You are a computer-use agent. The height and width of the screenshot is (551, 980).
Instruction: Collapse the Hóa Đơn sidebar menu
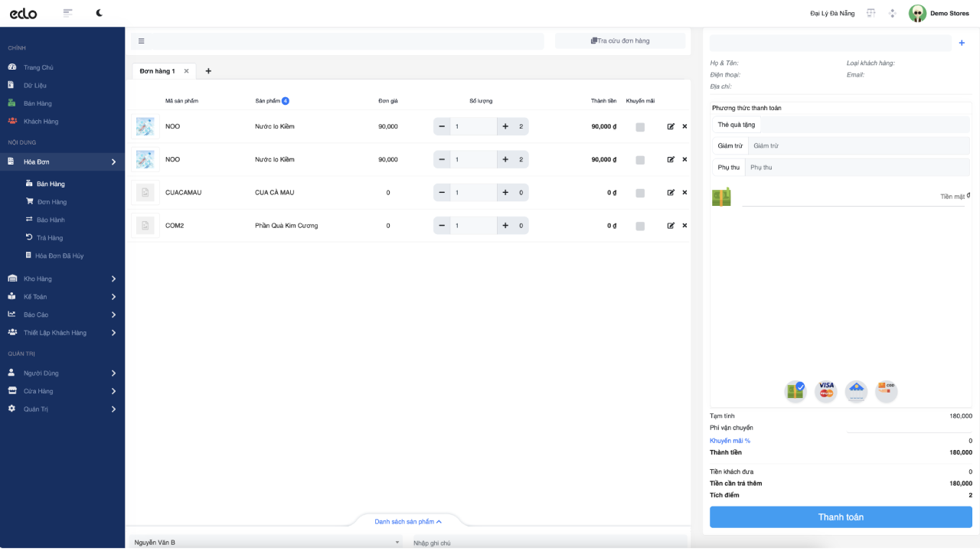(x=62, y=162)
